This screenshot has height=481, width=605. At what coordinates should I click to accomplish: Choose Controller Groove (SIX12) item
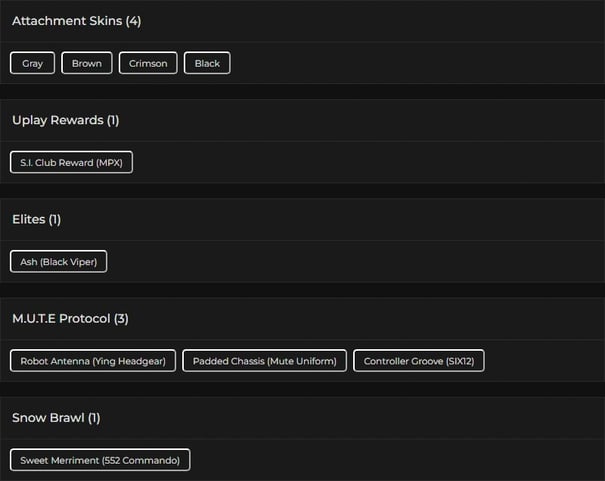[x=419, y=360]
